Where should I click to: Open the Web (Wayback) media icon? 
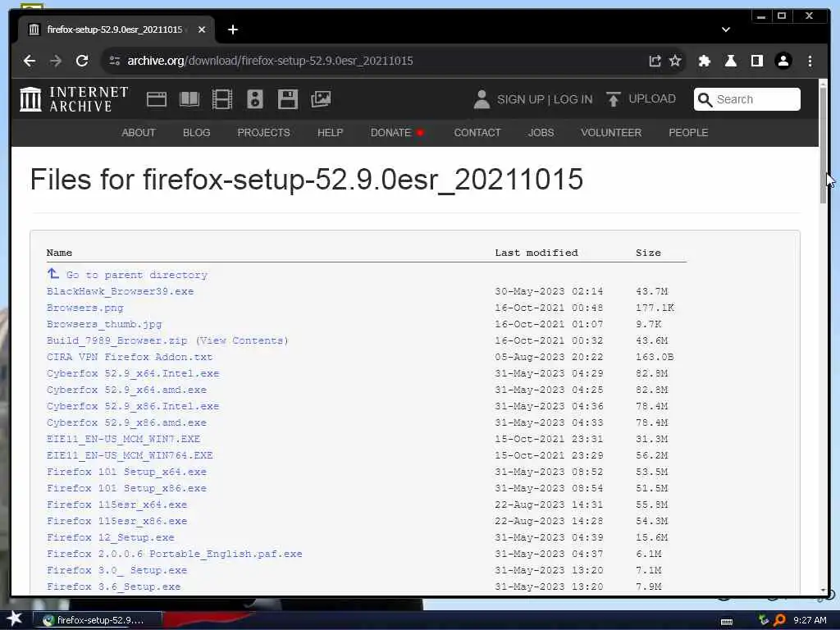pos(157,99)
